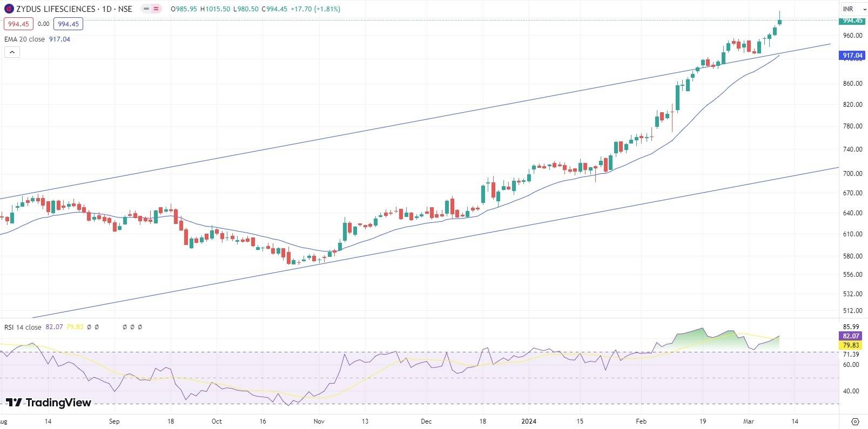Click the purple 82.07 RSI axis label

tap(852, 336)
